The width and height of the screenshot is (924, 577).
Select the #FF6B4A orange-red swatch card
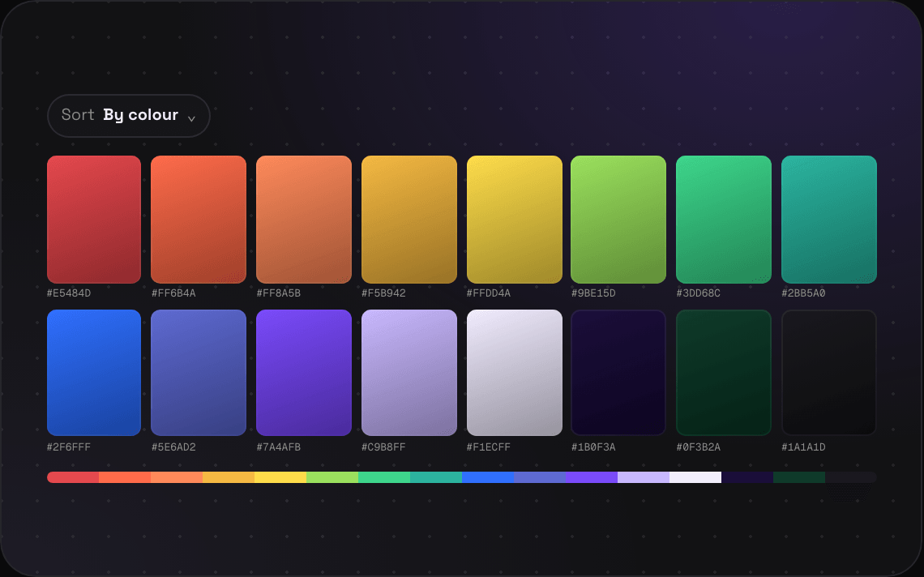click(x=199, y=220)
